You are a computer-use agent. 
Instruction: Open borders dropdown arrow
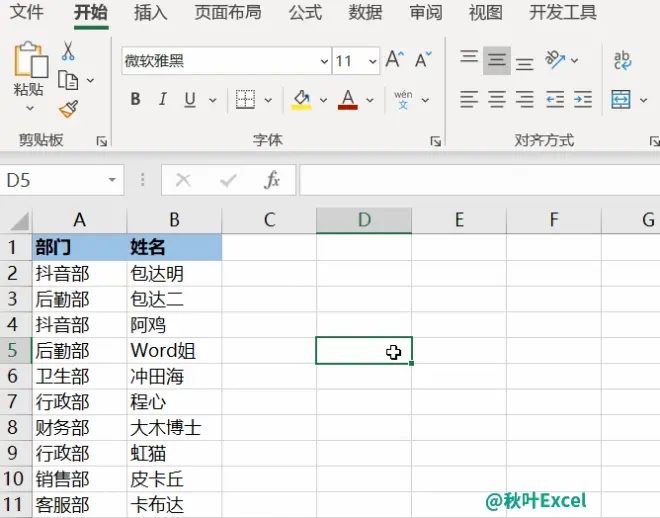pos(268,100)
